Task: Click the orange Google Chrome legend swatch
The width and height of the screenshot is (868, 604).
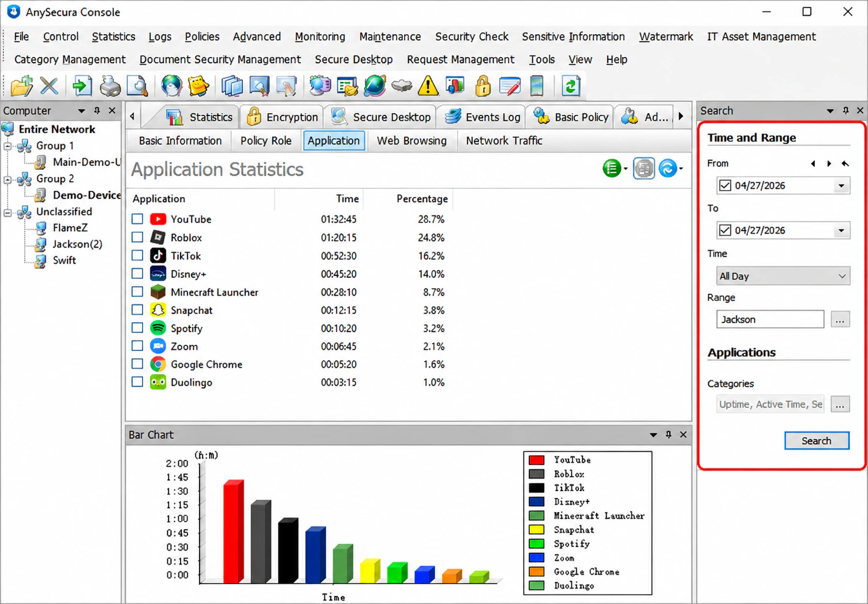Action: pos(537,572)
